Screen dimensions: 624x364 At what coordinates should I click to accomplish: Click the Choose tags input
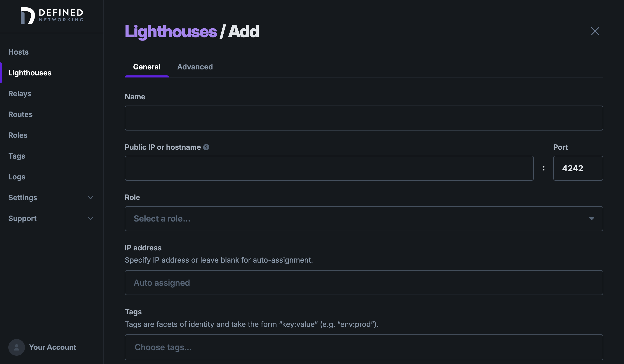363,347
